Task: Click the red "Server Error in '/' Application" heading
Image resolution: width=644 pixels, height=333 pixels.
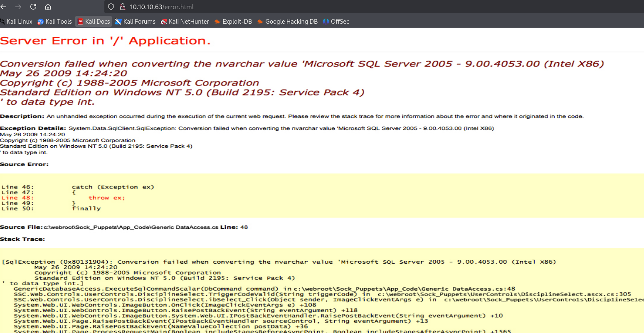Action: coord(105,41)
